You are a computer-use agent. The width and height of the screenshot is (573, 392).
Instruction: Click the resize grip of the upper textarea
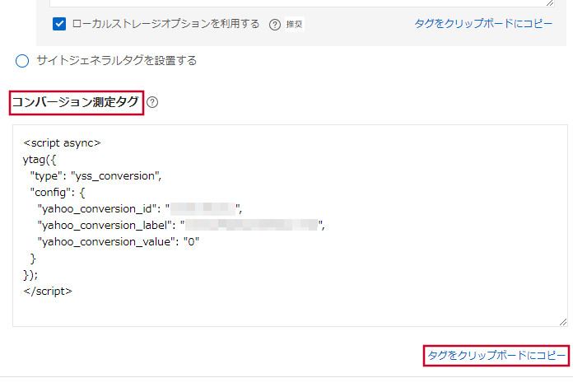550,3
